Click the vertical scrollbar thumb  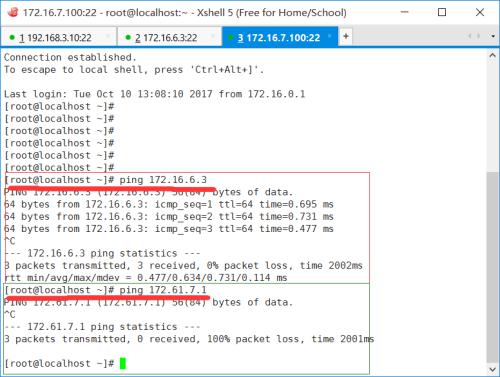[492, 267]
